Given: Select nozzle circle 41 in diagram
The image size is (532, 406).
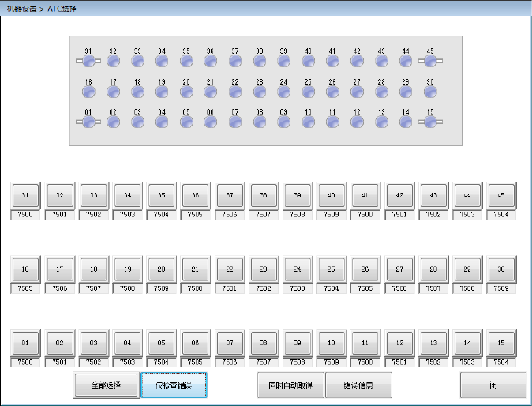Looking at the screenshot, I should [x=332, y=61].
